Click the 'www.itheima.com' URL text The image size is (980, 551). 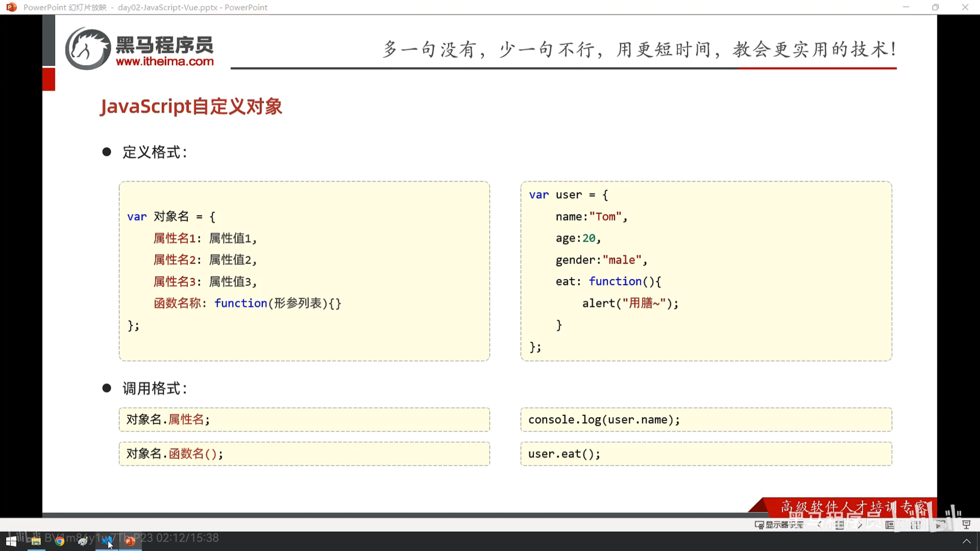point(165,61)
